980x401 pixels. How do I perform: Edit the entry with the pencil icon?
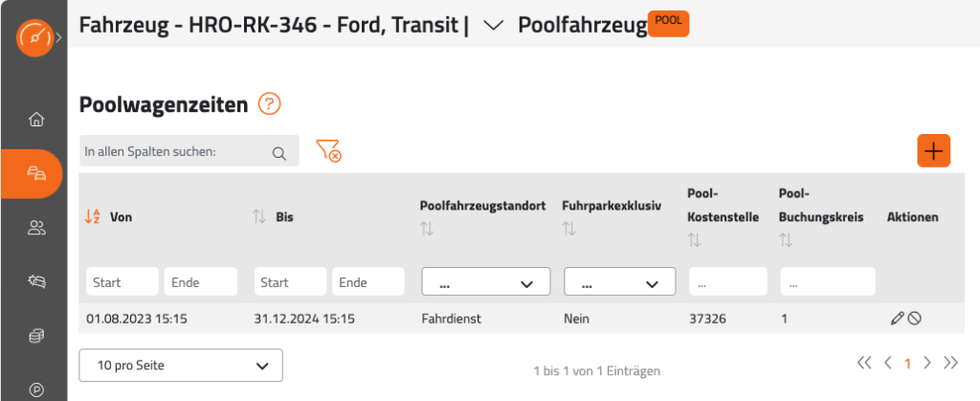click(897, 319)
